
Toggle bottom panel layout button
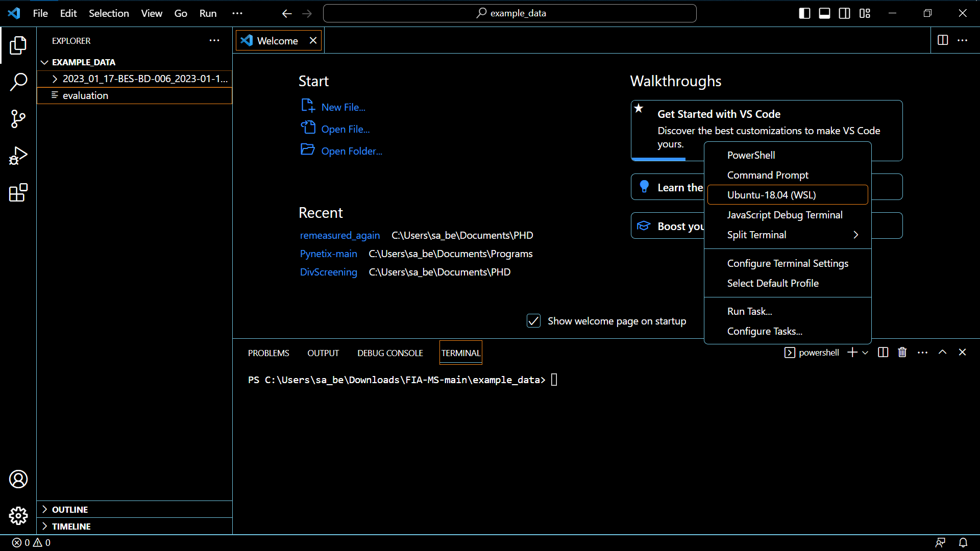824,13
